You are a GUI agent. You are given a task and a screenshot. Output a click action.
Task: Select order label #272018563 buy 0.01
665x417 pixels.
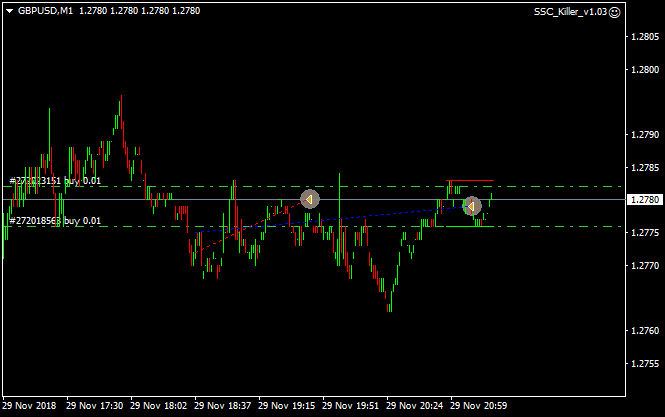[55, 221]
